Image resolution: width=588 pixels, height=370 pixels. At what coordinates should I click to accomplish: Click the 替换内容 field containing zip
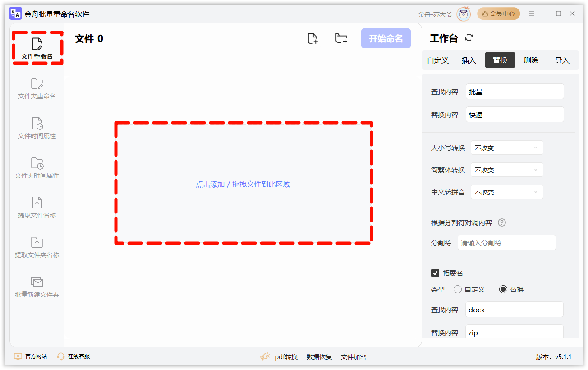pos(514,332)
